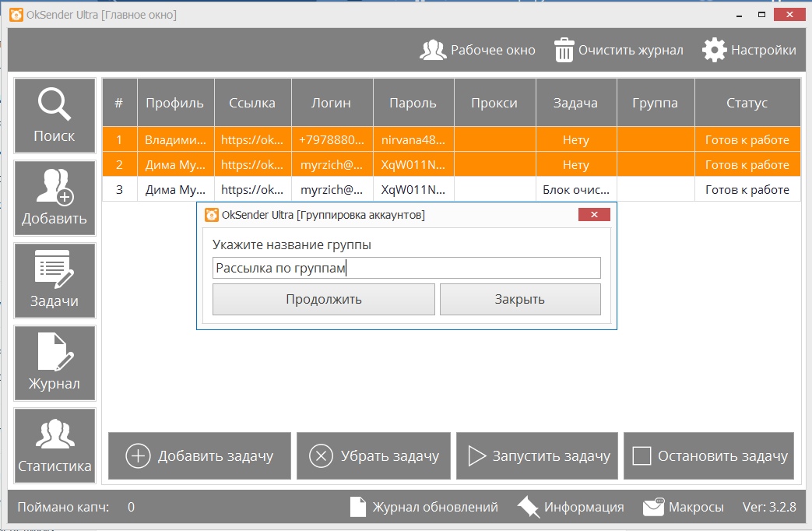Click the group name input field
Viewport: 812px width, 531px height.
pyautogui.click(x=406, y=268)
